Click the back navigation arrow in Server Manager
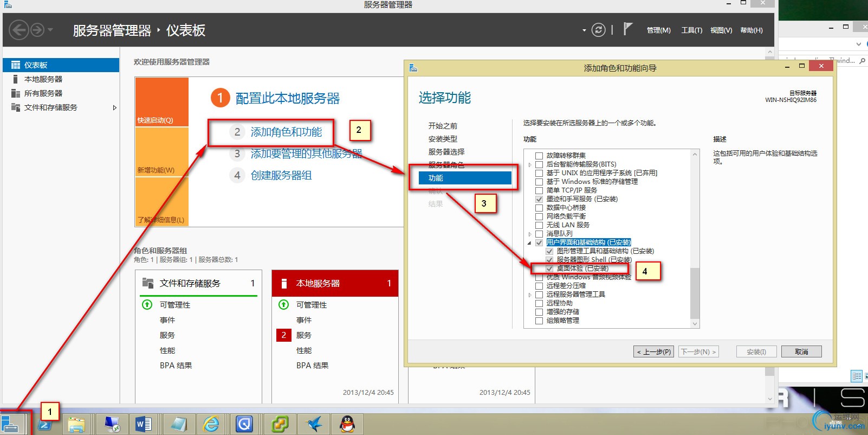This screenshot has width=868, height=435. pyautogui.click(x=19, y=30)
